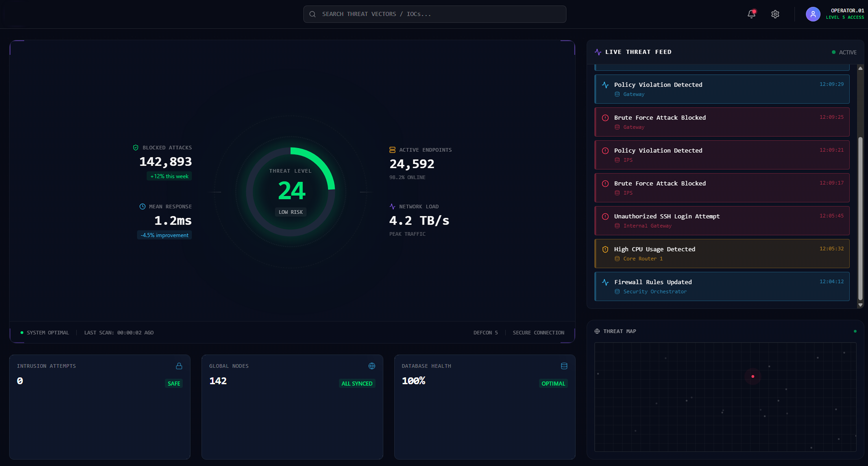
Task: Click the High CPU Usage warning icon
Action: coord(605,249)
